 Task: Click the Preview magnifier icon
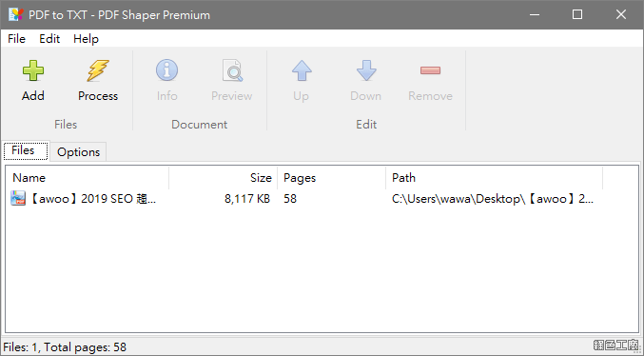(x=232, y=70)
